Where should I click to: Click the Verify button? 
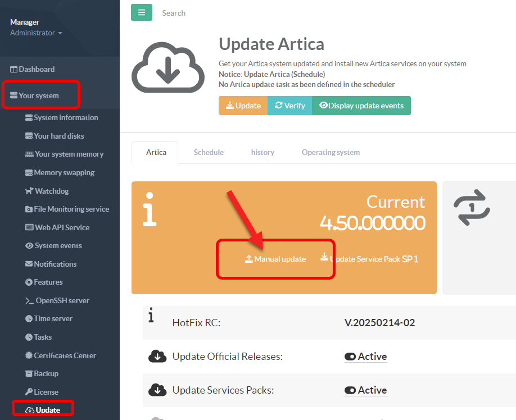289,106
